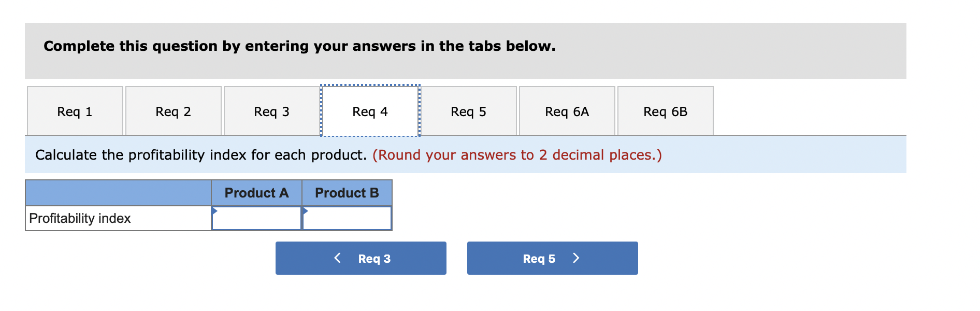Viewport: 980px width, 311px height.
Task: Click the rounding instruction text in red
Action: click(517, 154)
